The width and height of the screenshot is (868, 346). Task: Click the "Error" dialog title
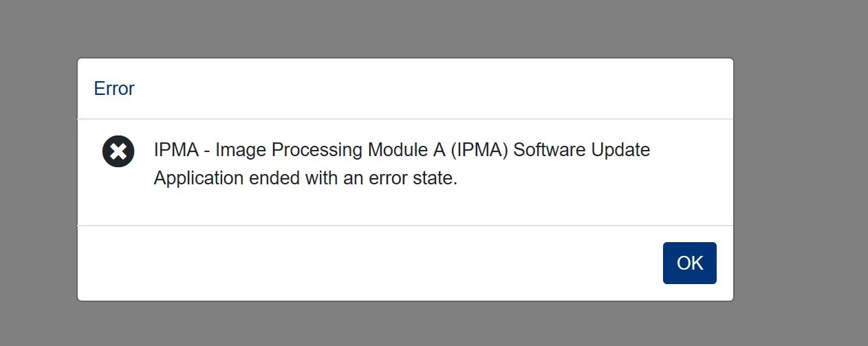114,89
